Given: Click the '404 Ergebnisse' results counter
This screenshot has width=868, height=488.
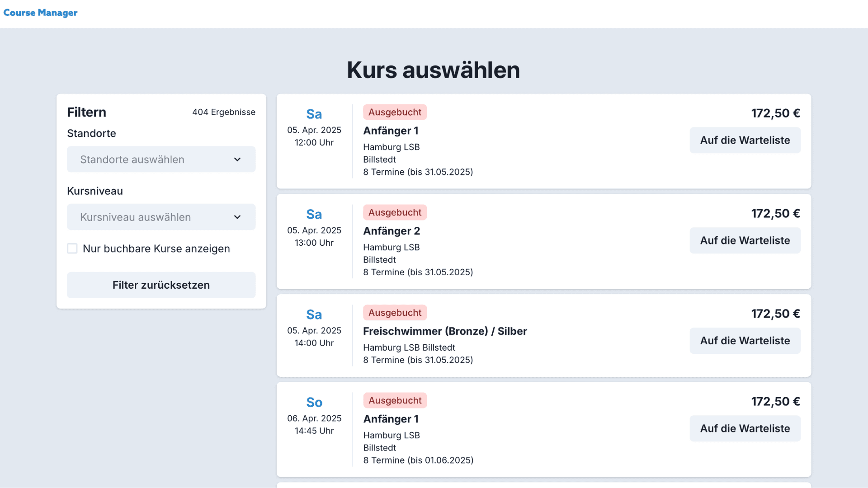Looking at the screenshot, I should pos(224,112).
